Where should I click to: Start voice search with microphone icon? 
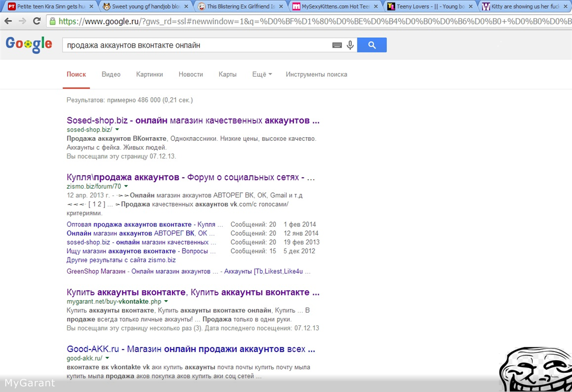350,45
